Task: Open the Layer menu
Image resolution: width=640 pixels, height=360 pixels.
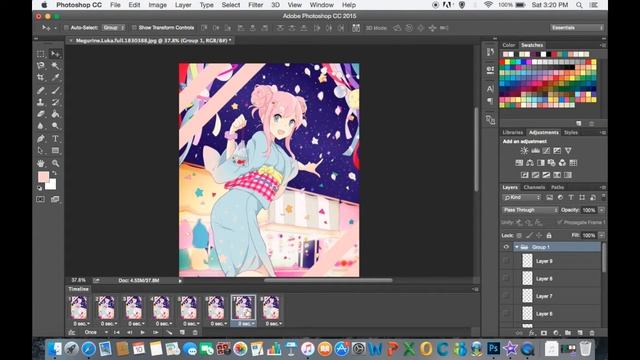Action: (183, 5)
